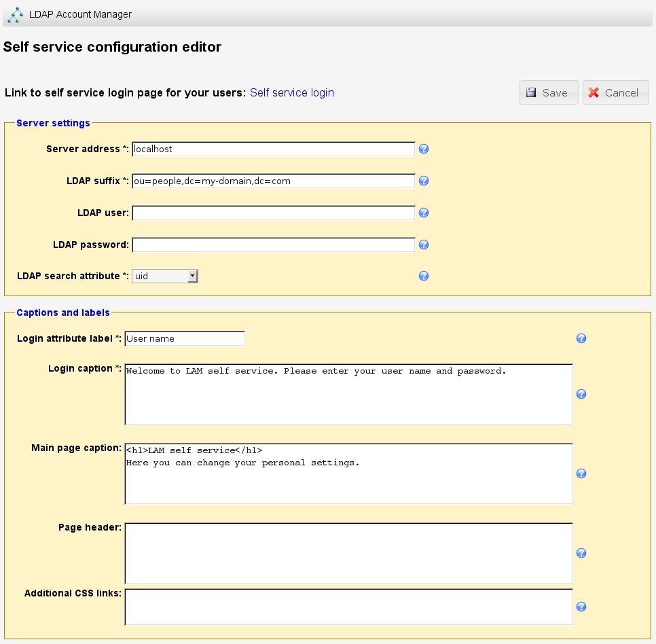656x644 pixels.
Task: Open help icon beside Login caption
Action: (581, 394)
